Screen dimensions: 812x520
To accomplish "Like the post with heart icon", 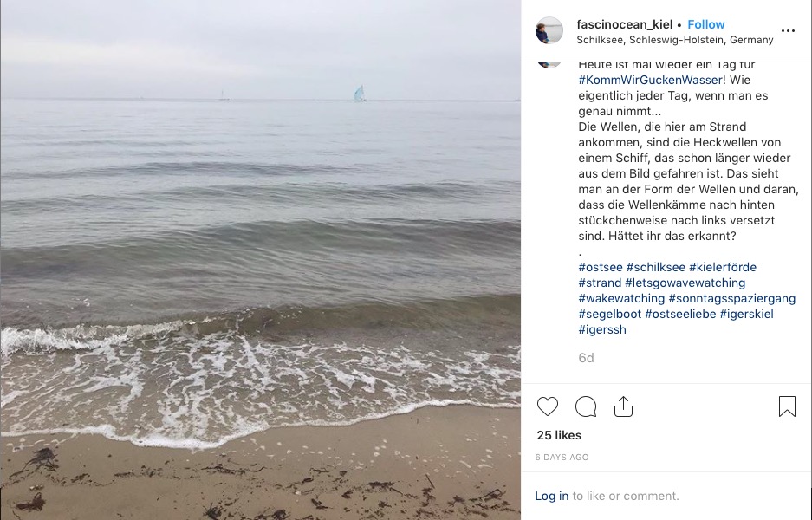I will 548,406.
